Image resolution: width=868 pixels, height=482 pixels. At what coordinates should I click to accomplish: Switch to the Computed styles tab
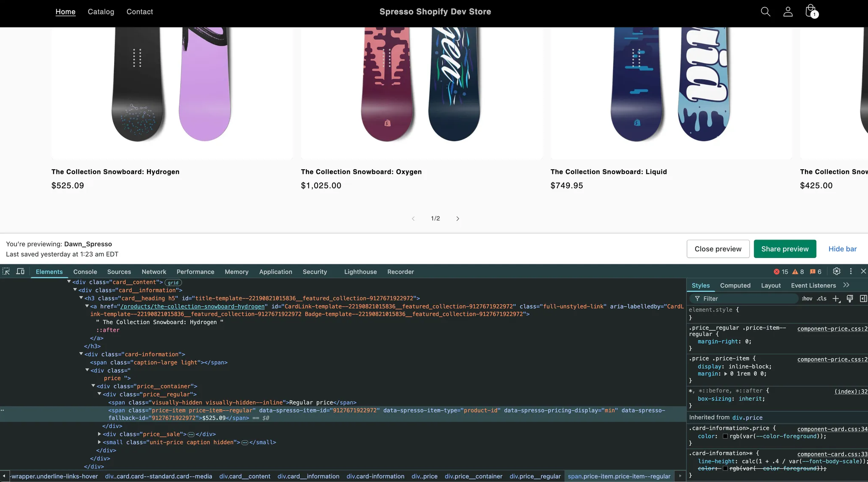[735, 286]
